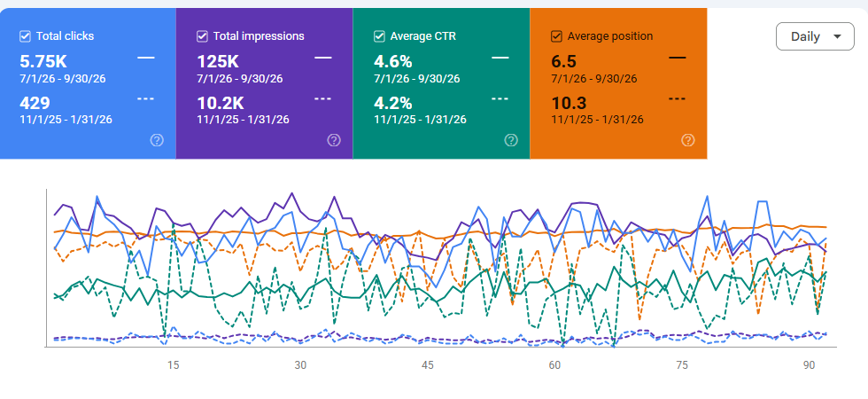Open help icon on Average position card
Screen dimensions: 868x399
point(688,140)
